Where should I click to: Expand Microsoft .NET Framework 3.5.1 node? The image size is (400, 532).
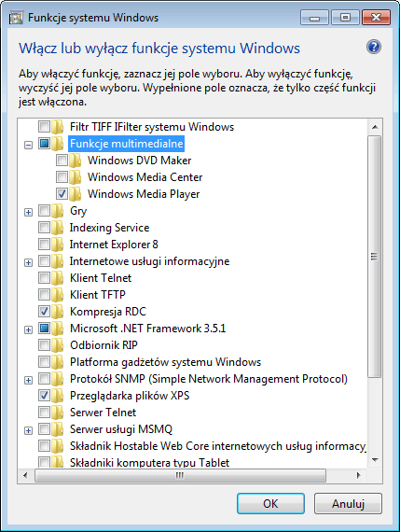click(29, 329)
